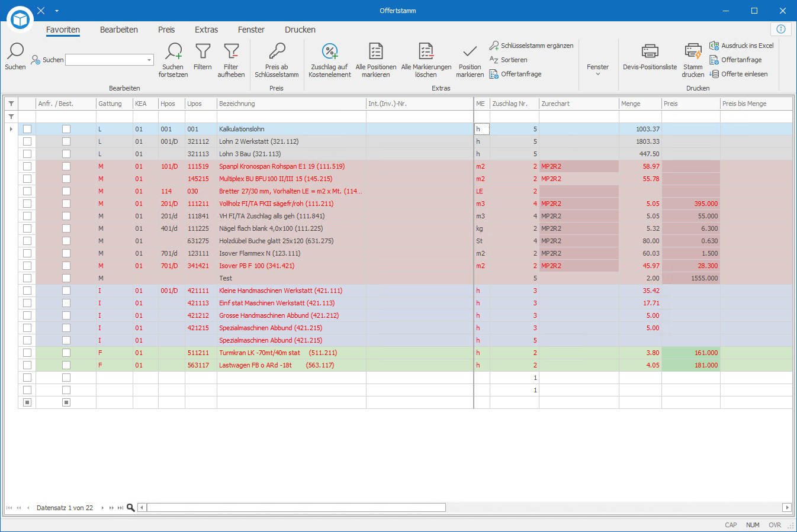Open the Devis-Positionsliste printer icon
Screen dimensions: 797x532
pyautogui.click(x=650, y=51)
